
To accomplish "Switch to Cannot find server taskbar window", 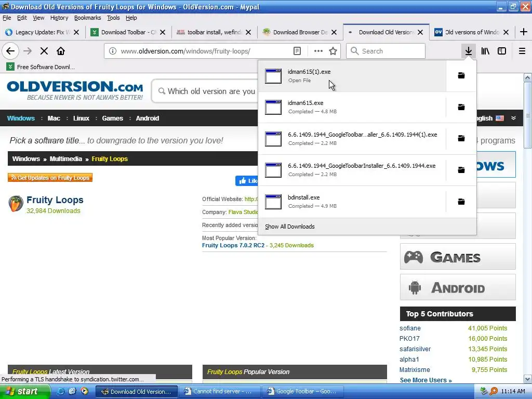I will click(x=219, y=391).
